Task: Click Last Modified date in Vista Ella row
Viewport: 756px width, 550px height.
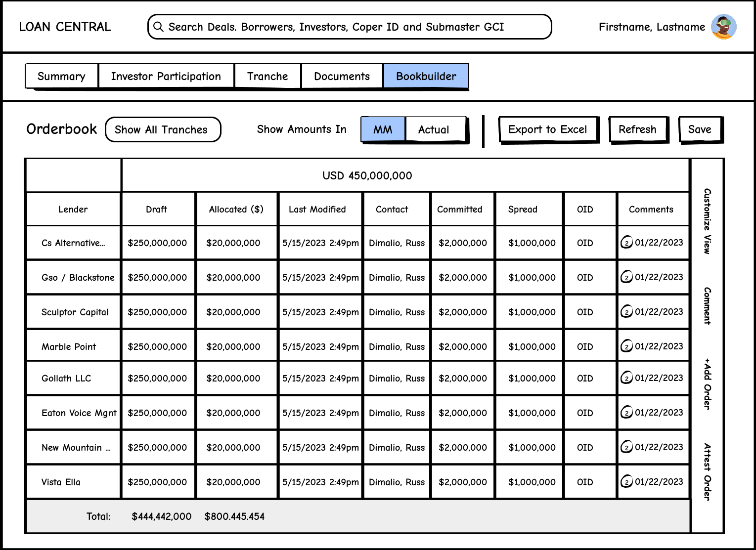Action: pyautogui.click(x=320, y=482)
